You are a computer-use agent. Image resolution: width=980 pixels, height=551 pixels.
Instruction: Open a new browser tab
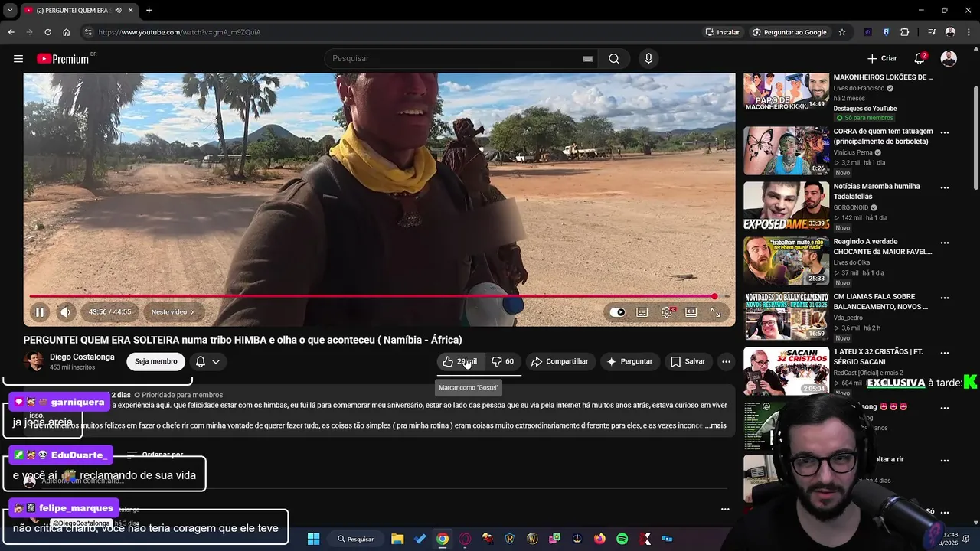[x=149, y=11]
